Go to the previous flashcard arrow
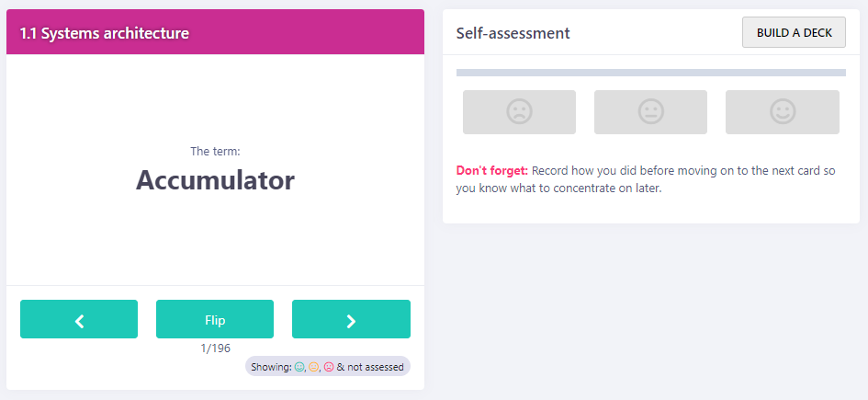 tap(79, 319)
